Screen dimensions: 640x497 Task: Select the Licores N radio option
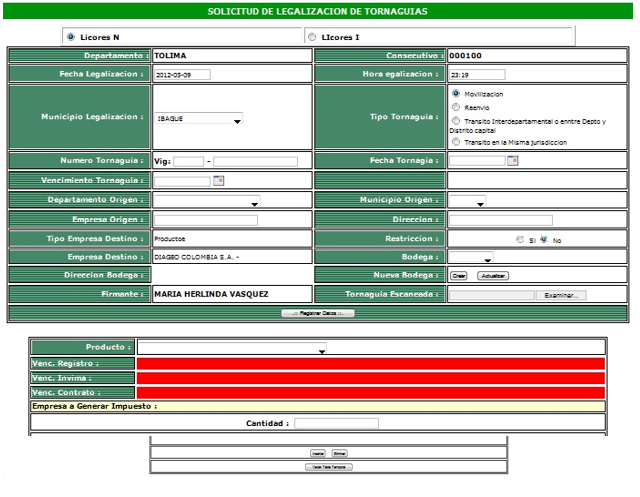70,37
